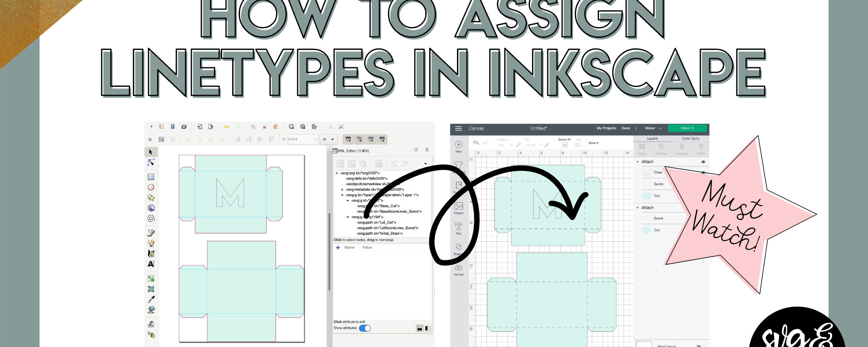This screenshot has height=347, width=868.
Task: Cut selection with the scissors icon
Action: click(x=264, y=127)
